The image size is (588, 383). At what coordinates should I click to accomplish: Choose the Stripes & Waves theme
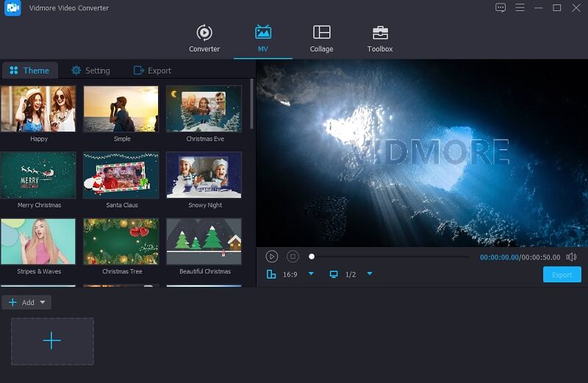[x=38, y=241]
